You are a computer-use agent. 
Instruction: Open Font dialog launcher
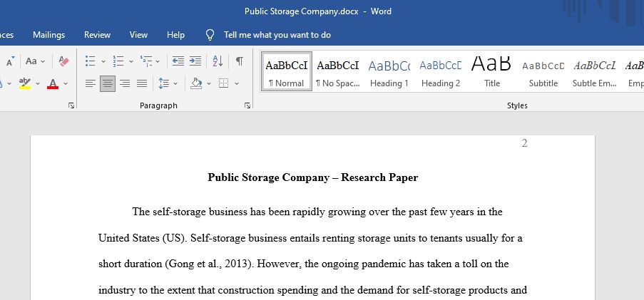click(x=71, y=105)
